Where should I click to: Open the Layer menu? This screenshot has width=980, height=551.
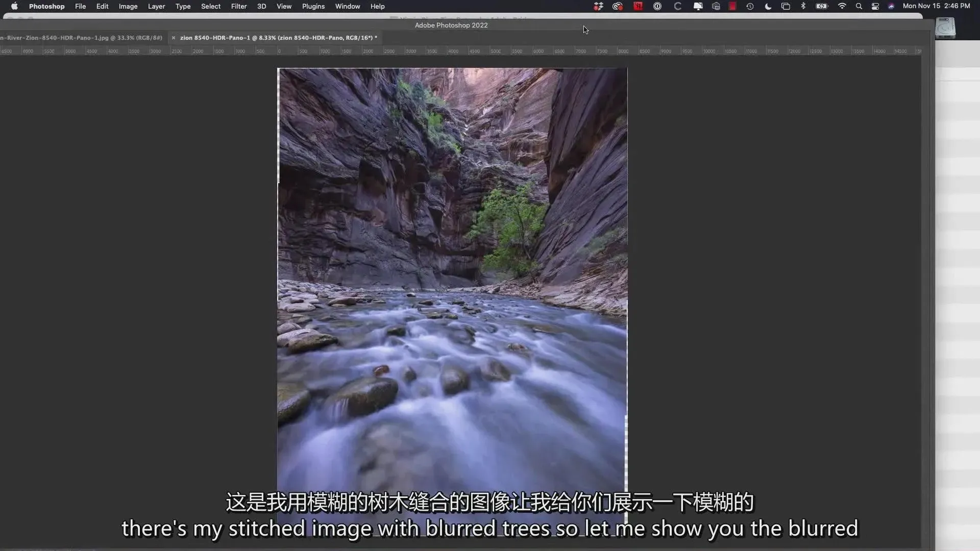(156, 6)
